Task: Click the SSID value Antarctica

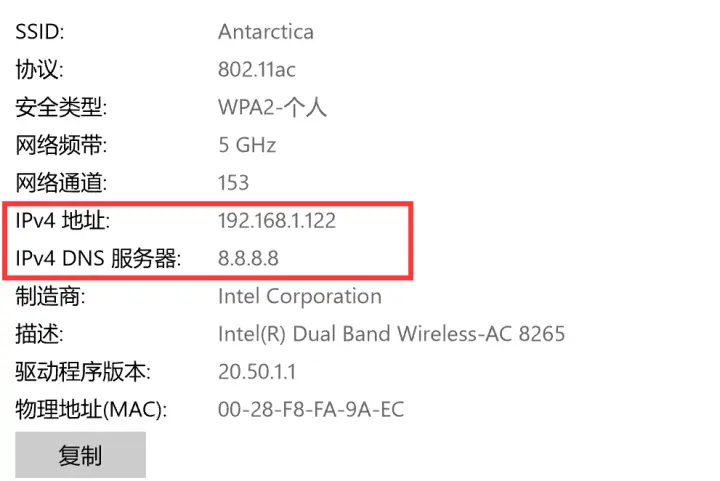Action: [x=266, y=32]
